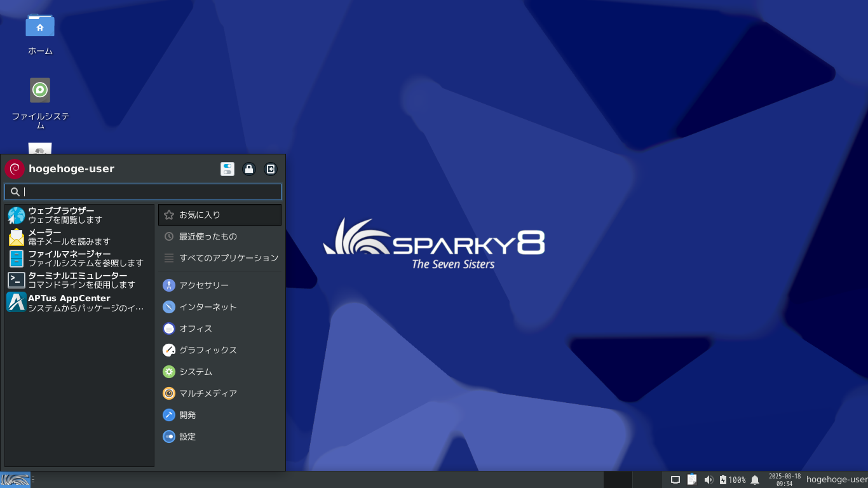Click the notification bell in the tray

(x=755, y=479)
